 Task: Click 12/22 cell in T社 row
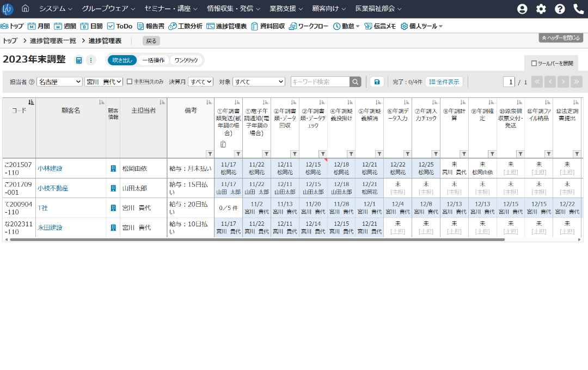[x=567, y=208]
